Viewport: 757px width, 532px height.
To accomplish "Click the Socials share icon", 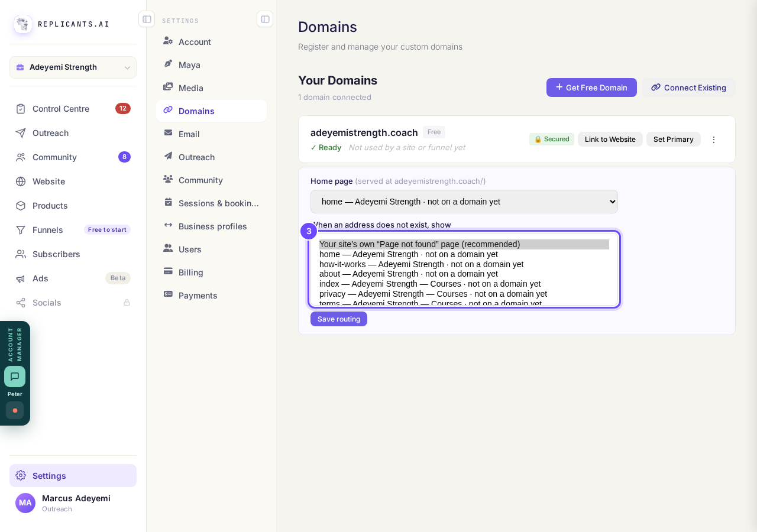I will [21, 303].
